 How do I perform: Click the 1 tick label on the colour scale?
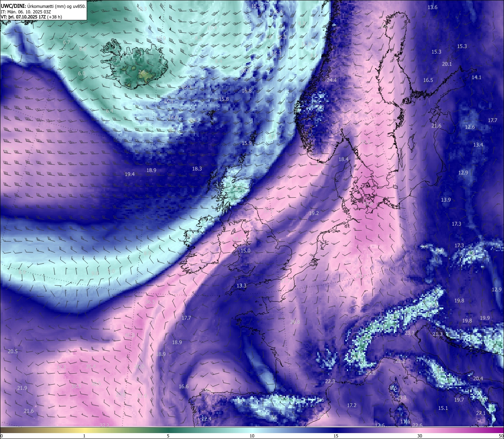coord(84,436)
